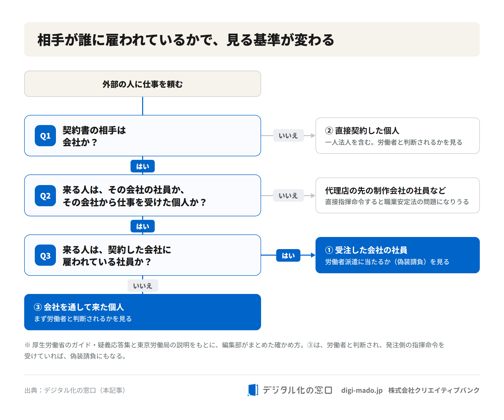The width and height of the screenshot is (504, 420).
Task: Click text 来る人は、契約した会社に
Action: pyautogui.click(x=117, y=250)
